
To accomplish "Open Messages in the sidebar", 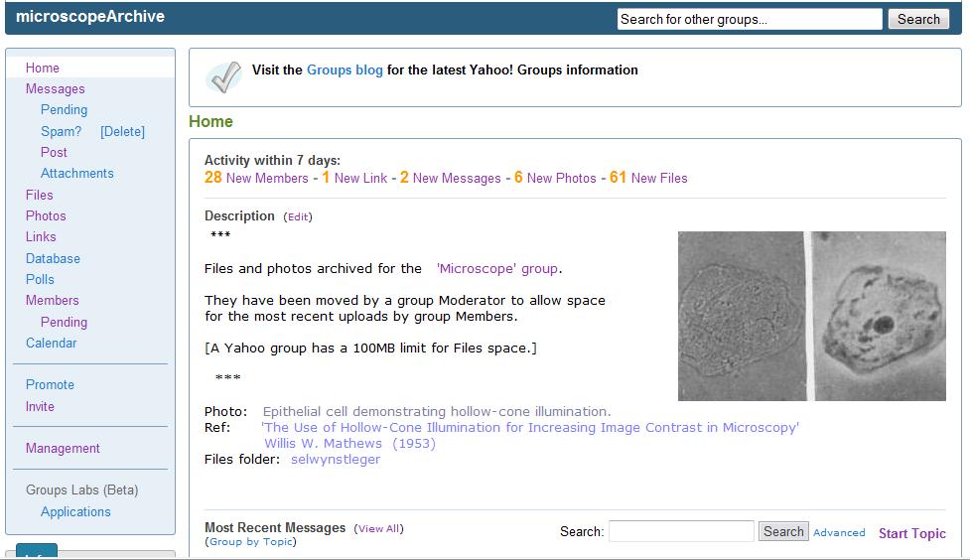I will coord(55,88).
